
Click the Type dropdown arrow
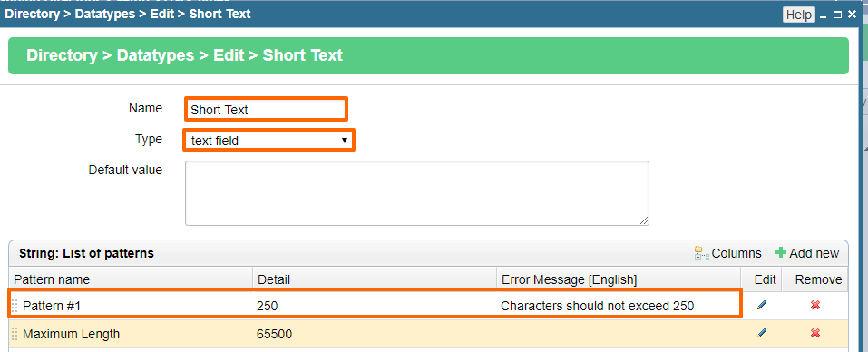coord(345,141)
